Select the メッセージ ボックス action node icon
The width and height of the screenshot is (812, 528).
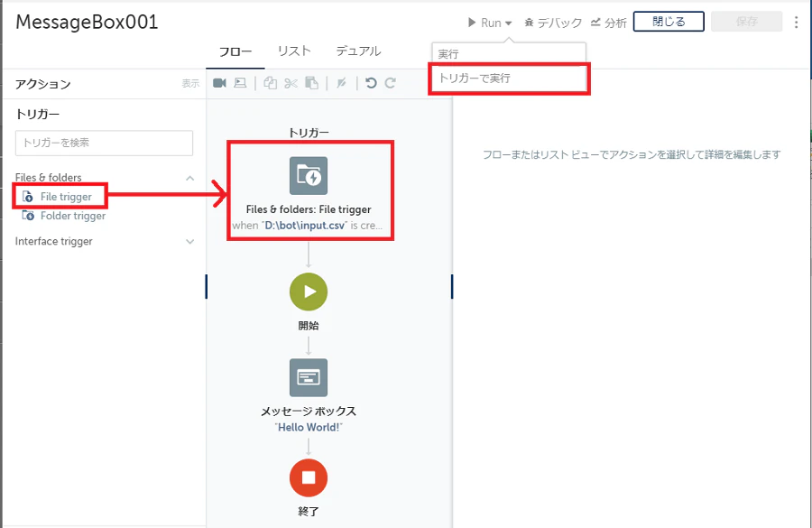pos(309,377)
